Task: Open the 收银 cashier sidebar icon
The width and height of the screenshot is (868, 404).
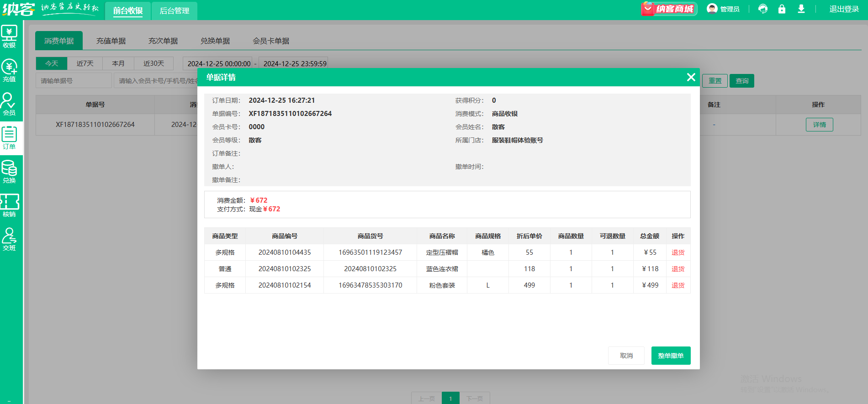Action: [9, 37]
